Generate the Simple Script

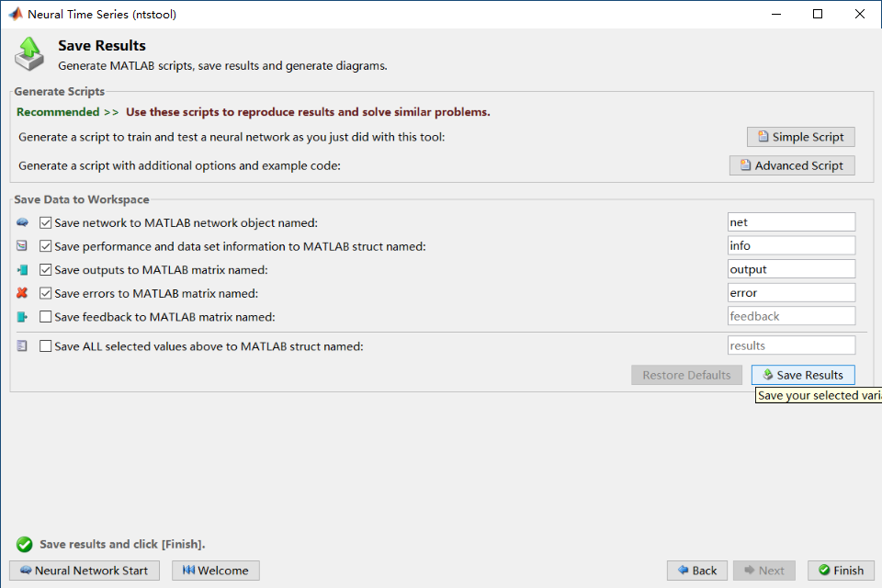[800, 137]
